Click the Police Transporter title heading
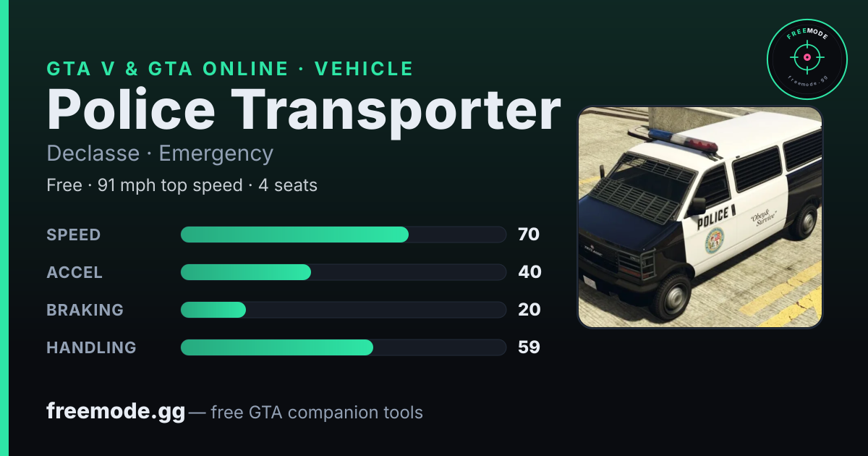868x456 pixels. 304,109
